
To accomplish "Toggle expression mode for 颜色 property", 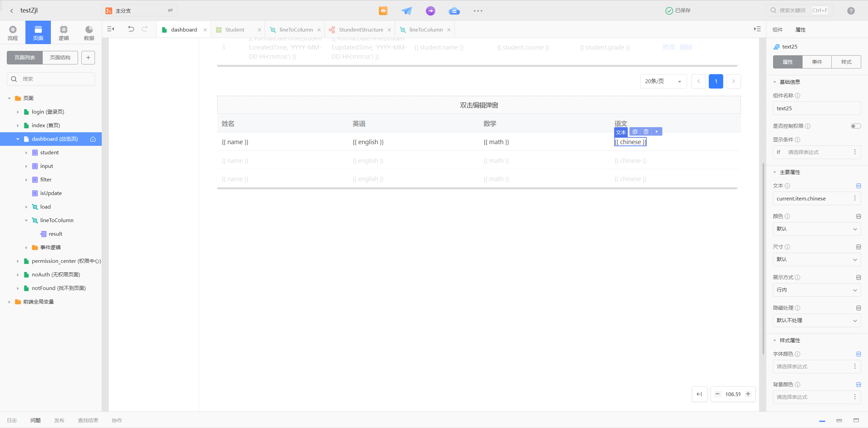I will pos(859,216).
